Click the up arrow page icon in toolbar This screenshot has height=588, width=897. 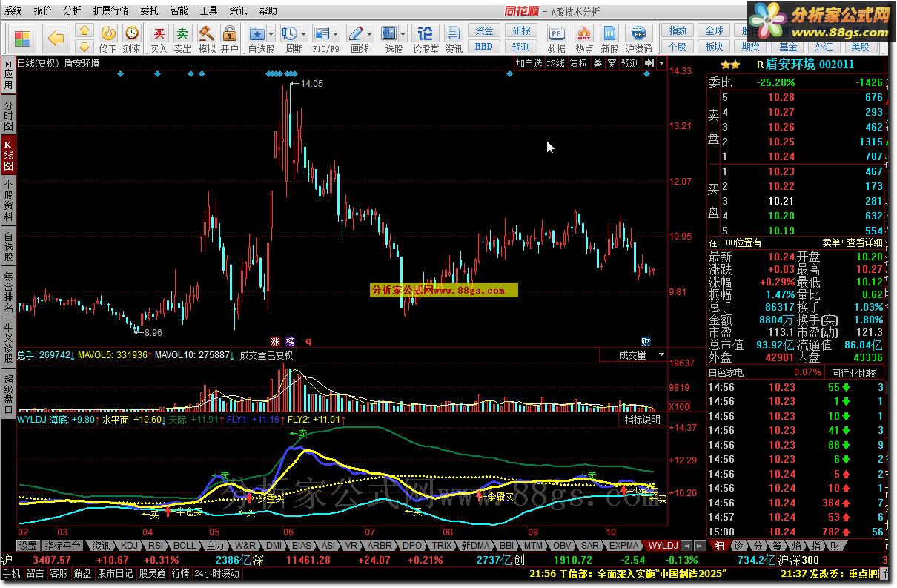point(85,30)
